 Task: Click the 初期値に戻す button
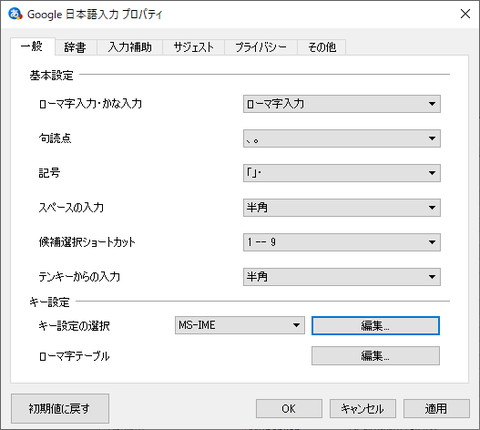(60, 408)
